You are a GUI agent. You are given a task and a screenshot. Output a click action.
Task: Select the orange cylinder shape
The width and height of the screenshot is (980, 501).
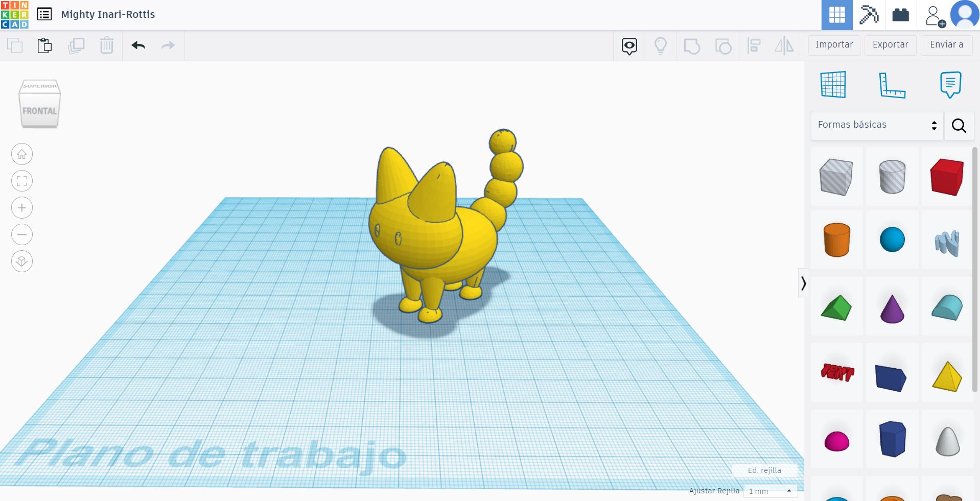(x=836, y=240)
